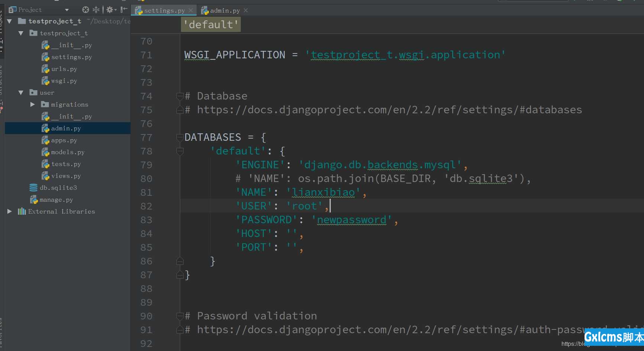Image resolution: width=644 pixels, height=351 pixels.
Task: Switch to settings.py tab
Action: (x=164, y=10)
